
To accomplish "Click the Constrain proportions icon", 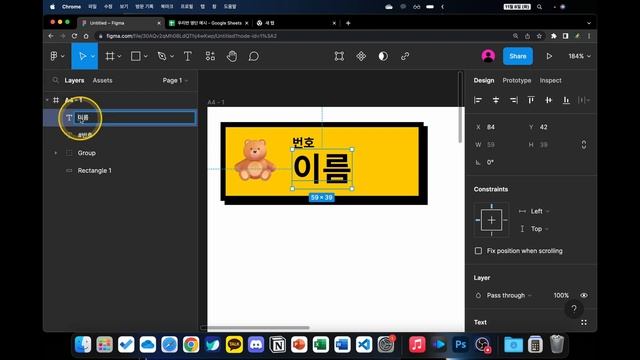I will pyautogui.click(x=584, y=144).
